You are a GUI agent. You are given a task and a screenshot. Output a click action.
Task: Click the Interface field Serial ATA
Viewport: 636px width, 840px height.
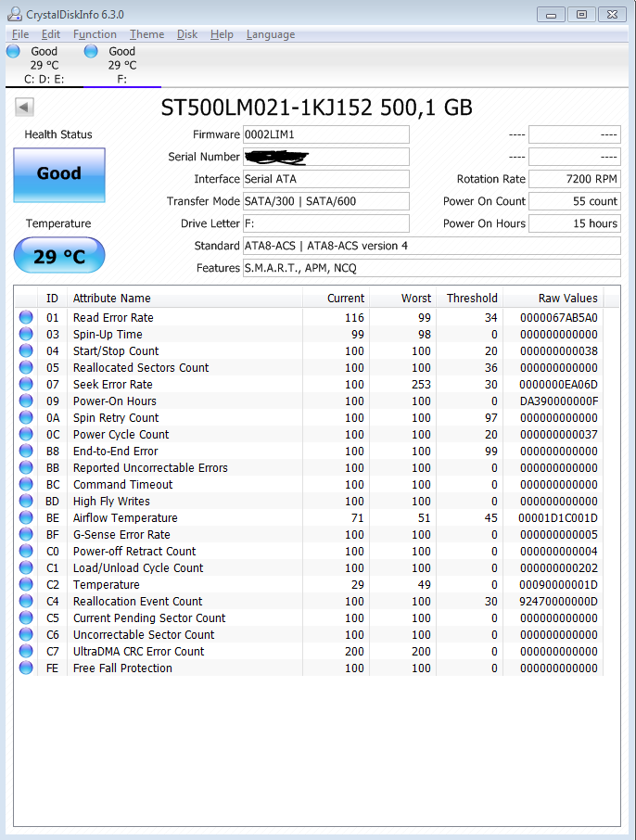(325, 179)
